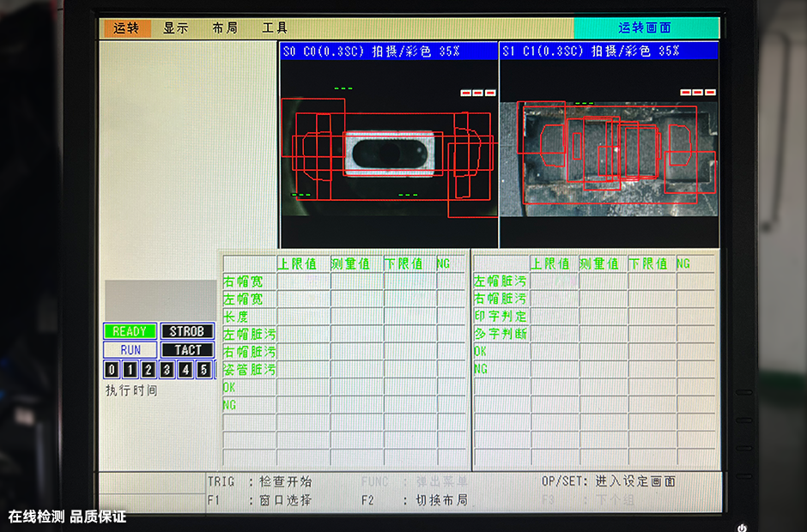This screenshot has height=532, width=807.
Task: Click OP/SET 进入设定画面 option
Action: (608, 481)
